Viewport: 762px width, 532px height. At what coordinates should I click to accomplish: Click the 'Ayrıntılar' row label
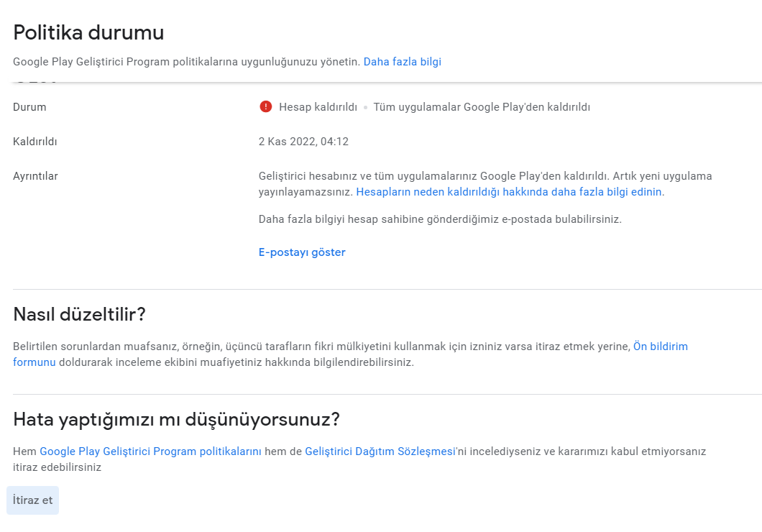coord(35,176)
